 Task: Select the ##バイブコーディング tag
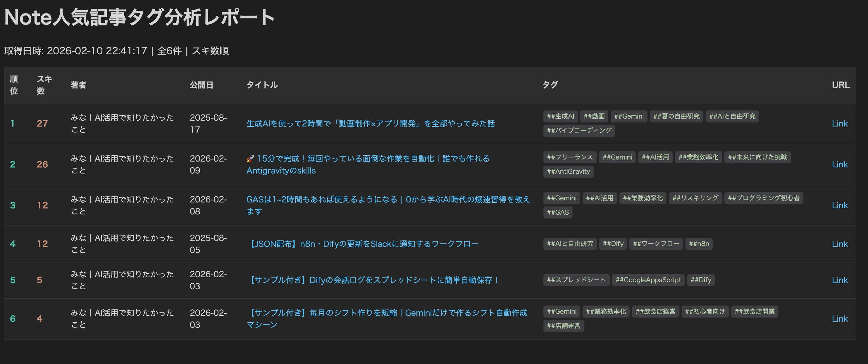point(579,131)
